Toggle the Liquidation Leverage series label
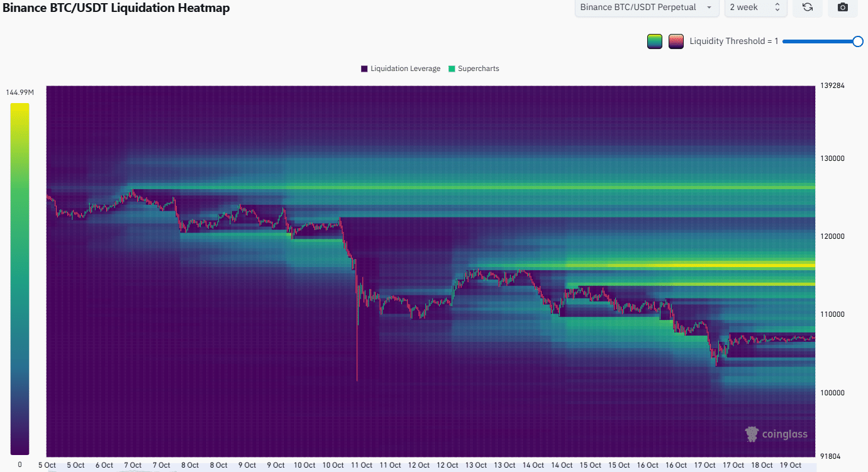 [x=405, y=69]
